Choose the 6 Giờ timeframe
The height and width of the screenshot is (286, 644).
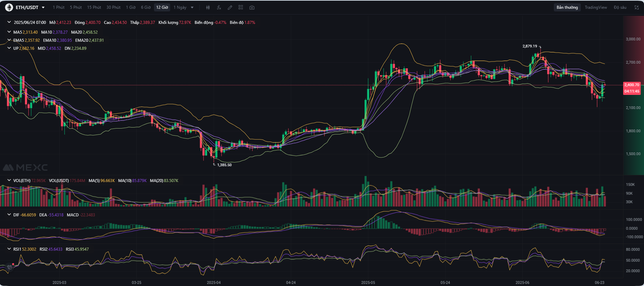pyautogui.click(x=146, y=7)
